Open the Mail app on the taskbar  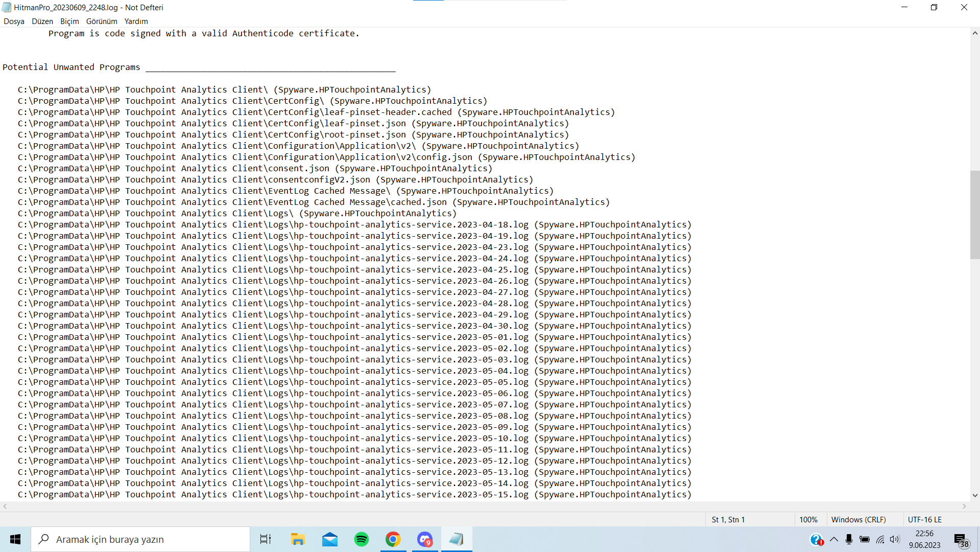click(x=330, y=539)
